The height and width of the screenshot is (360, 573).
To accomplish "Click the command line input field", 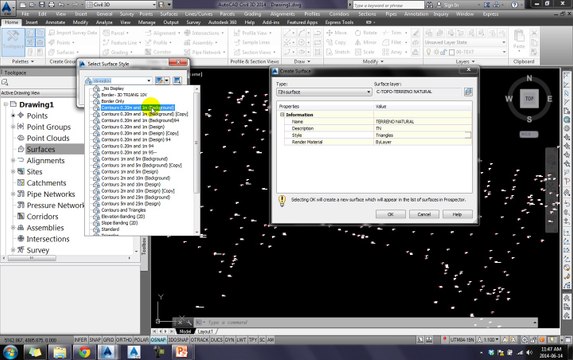I will (x=365, y=322).
